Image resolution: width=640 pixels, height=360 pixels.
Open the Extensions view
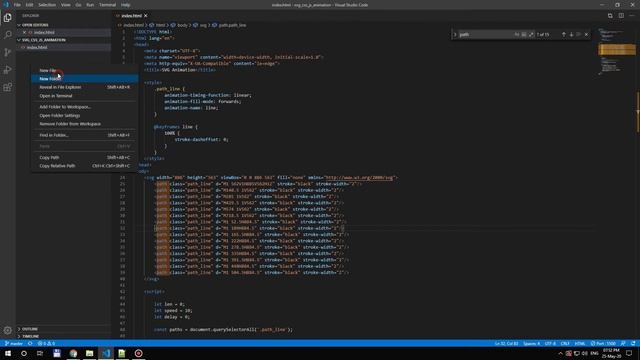[x=7, y=87]
